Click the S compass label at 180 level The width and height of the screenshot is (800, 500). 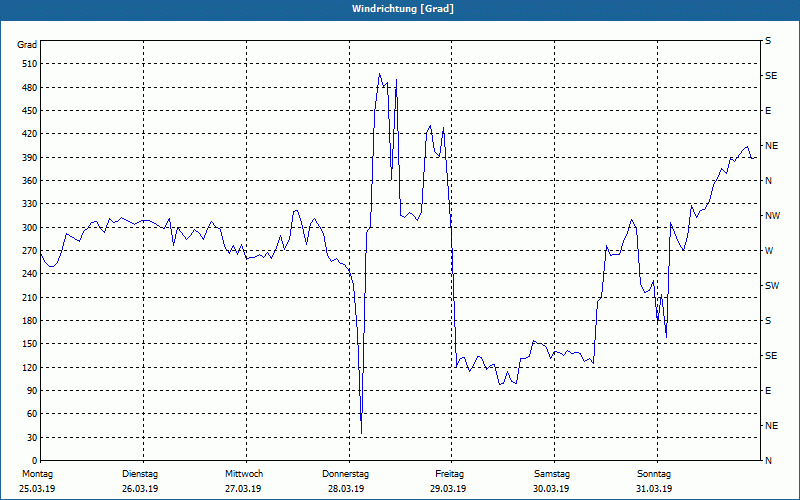[768, 321]
